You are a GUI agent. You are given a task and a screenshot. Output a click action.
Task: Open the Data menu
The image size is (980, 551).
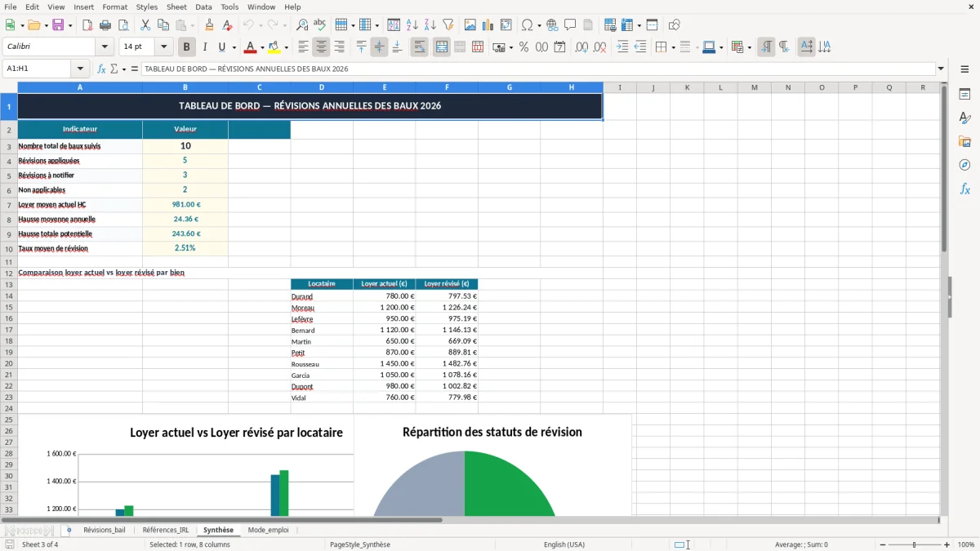(203, 7)
